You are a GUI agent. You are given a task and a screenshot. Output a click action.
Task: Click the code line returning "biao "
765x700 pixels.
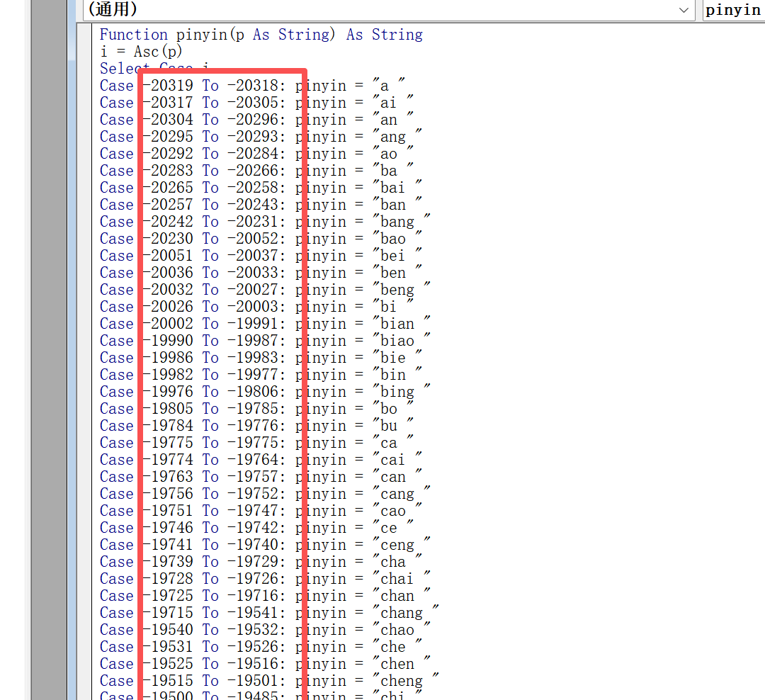pyautogui.click(x=265, y=341)
